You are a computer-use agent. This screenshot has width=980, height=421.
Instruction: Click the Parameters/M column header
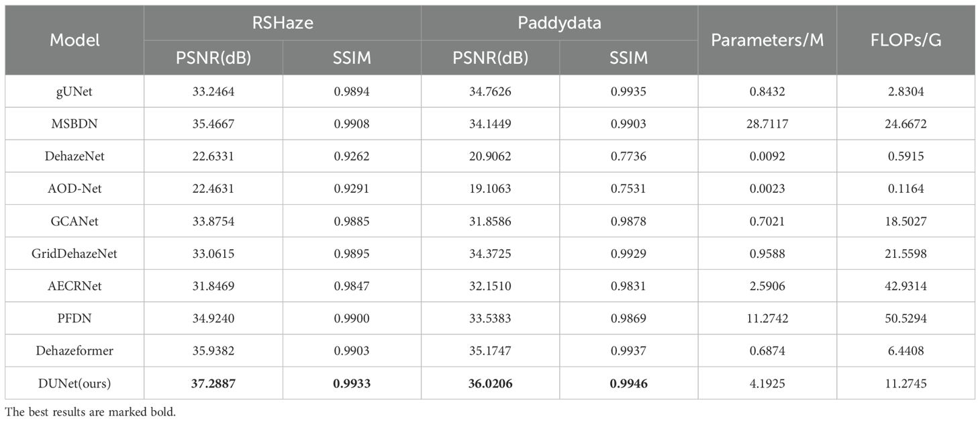767,40
